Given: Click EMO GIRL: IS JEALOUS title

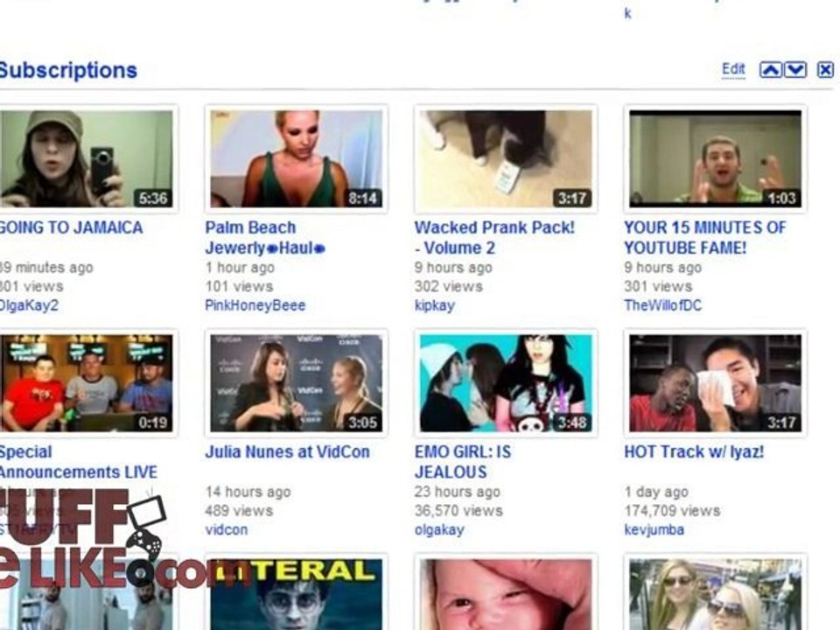Looking at the screenshot, I should pyautogui.click(x=463, y=462).
